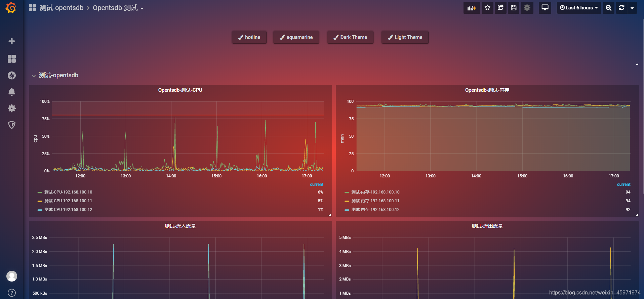This screenshot has height=299, width=644.
Task: Toggle series 测试-CPU-192.168.100.10 in legend
Action: [68, 192]
